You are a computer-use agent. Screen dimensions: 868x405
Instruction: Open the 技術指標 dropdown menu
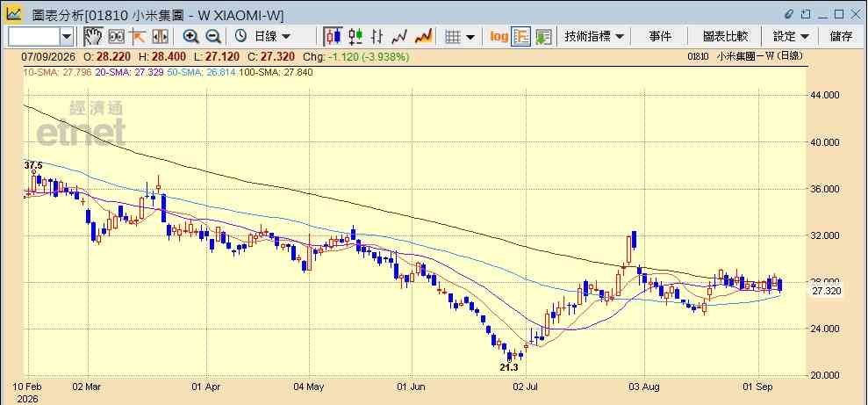[x=594, y=37]
